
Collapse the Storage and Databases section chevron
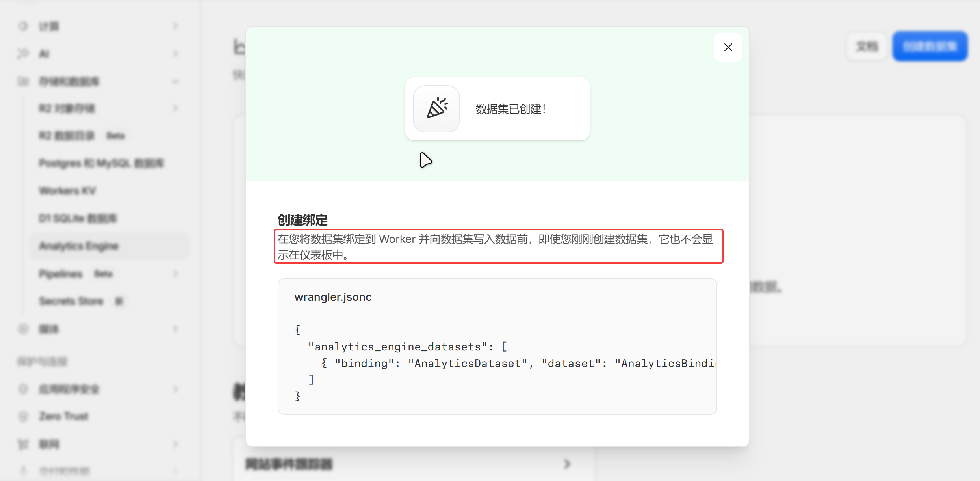(x=176, y=81)
